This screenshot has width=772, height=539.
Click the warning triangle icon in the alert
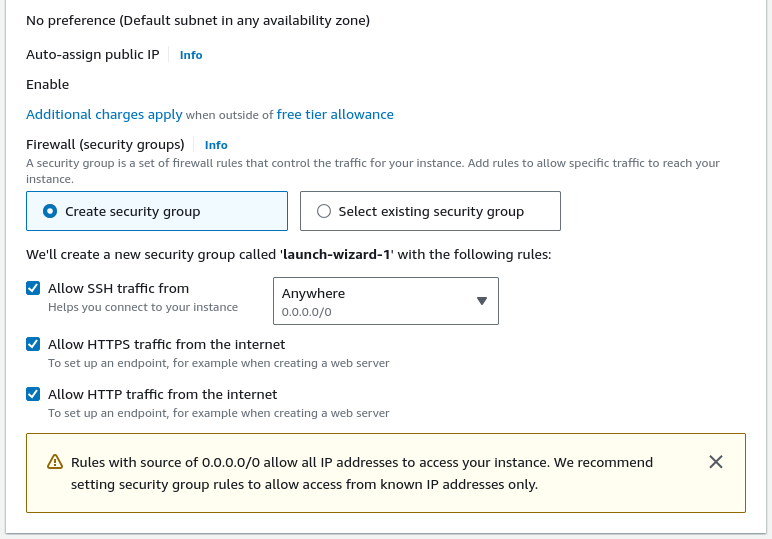coord(55,462)
